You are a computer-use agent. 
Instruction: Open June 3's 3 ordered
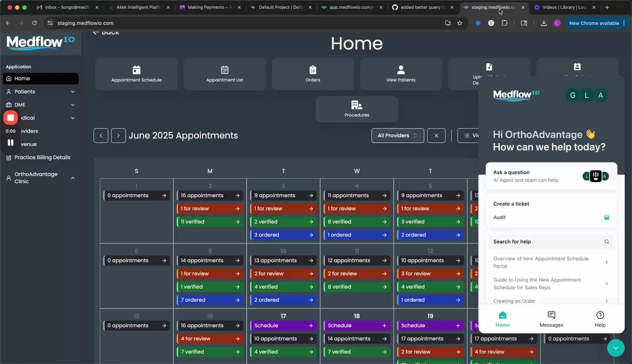tap(283, 235)
